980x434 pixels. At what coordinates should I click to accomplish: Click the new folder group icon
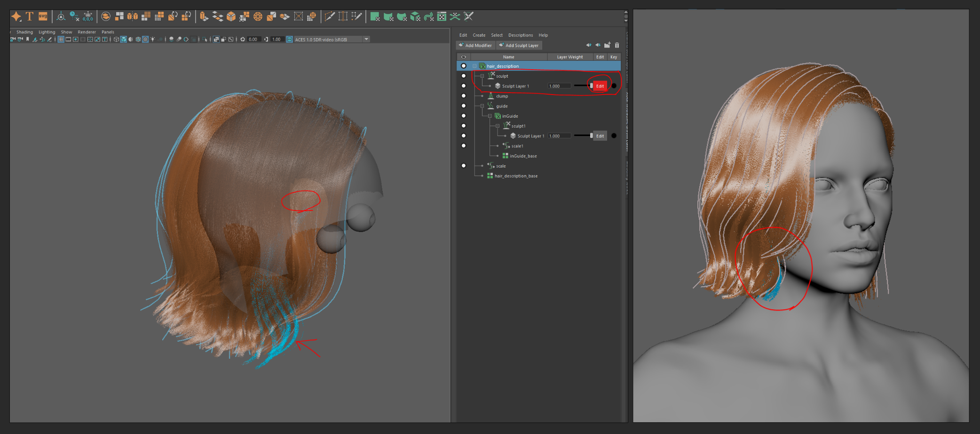pyautogui.click(x=607, y=45)
